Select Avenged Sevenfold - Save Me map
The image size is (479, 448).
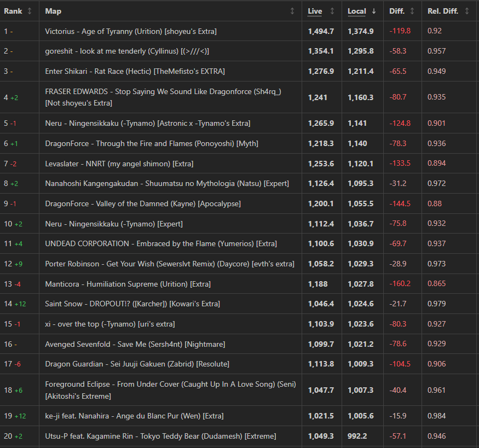(x=135, y=344)
